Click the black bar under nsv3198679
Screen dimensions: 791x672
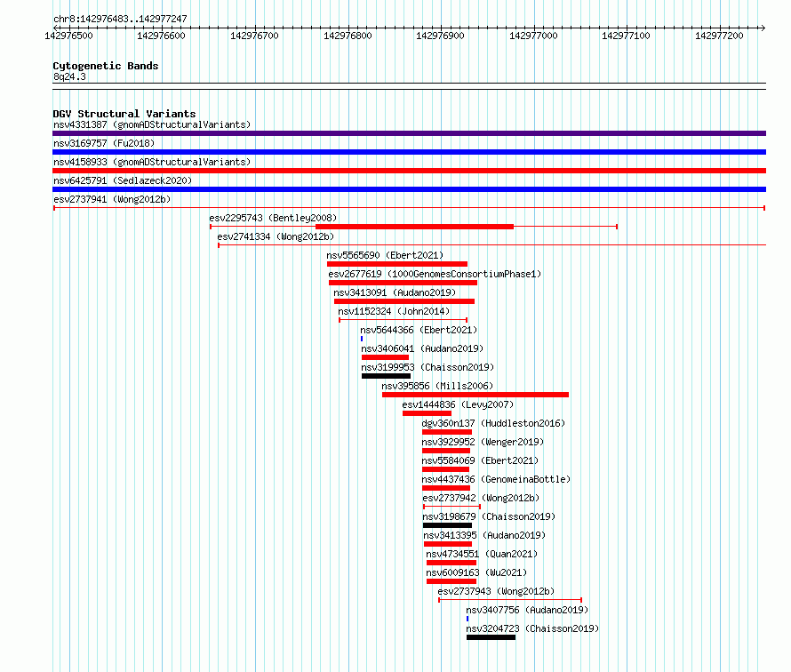point(447,525)
